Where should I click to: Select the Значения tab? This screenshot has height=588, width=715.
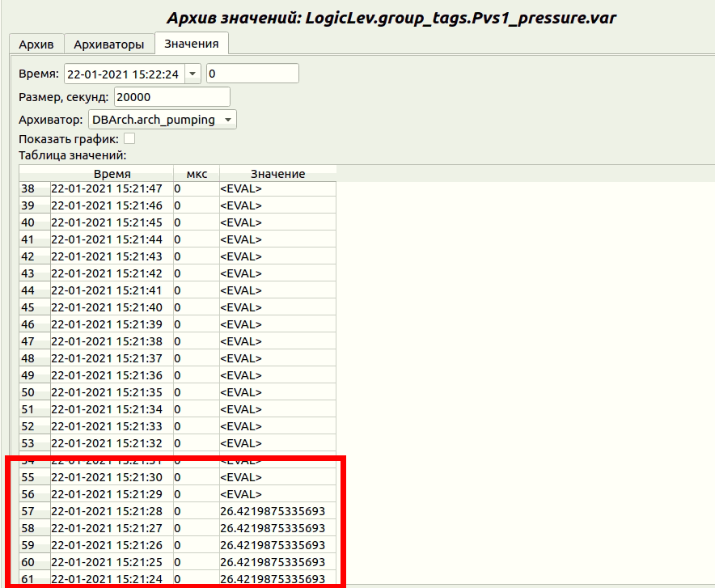[192, 44]
